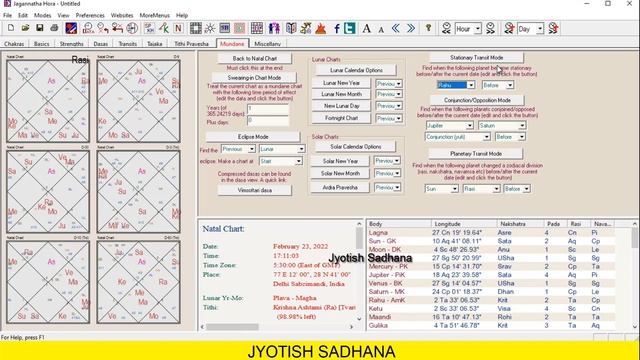Open the Day step dropdown
This screenshot has height=360, width=640.
click(x=540, y=29)
